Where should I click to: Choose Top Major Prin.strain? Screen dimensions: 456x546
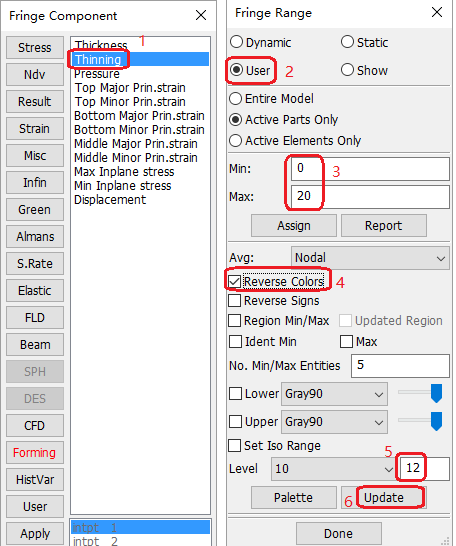130,88
